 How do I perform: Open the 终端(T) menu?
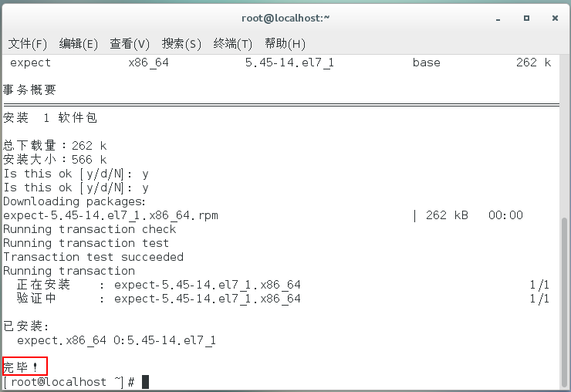tap(233, 44)
